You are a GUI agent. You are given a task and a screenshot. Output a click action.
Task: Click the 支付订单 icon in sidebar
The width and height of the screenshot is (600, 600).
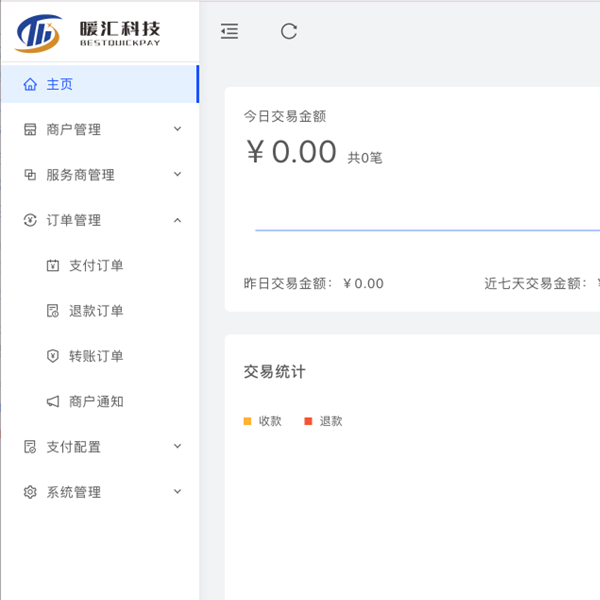pos(53,266)
